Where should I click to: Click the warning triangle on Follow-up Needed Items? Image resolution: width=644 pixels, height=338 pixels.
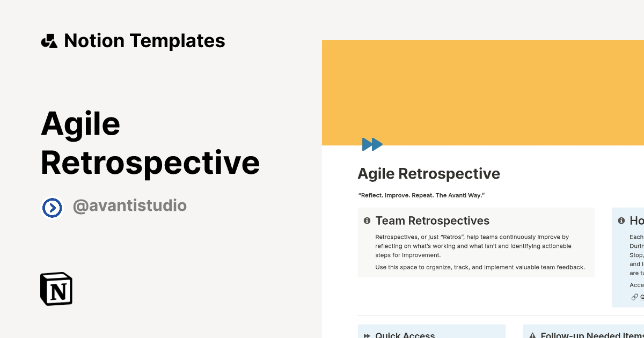coord(532,335)
